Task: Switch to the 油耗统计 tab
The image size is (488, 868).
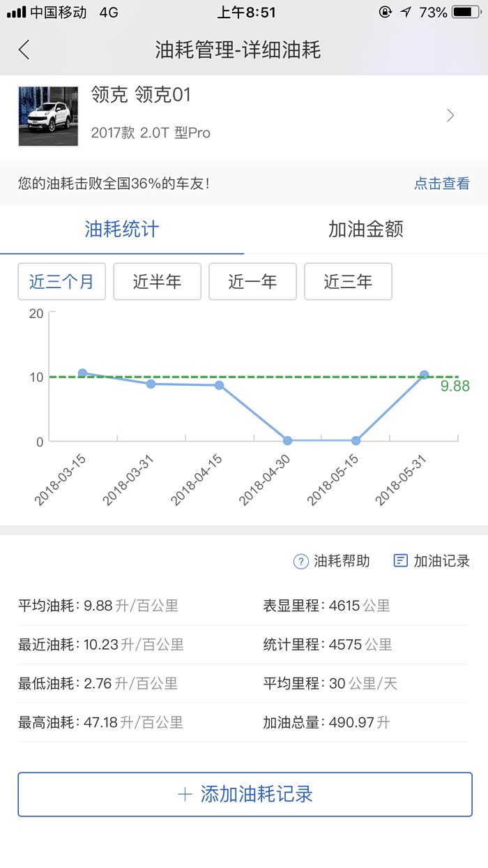Action: pos(122,230)
